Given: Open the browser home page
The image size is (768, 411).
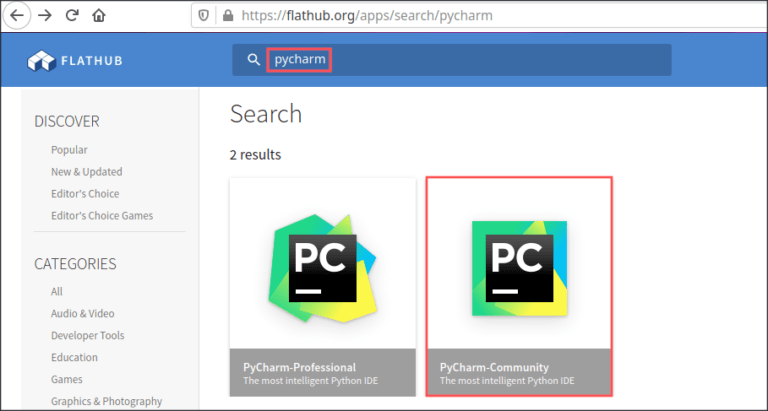Looking at the screenshot, I should pyautogui.click(x=99, y=16).
